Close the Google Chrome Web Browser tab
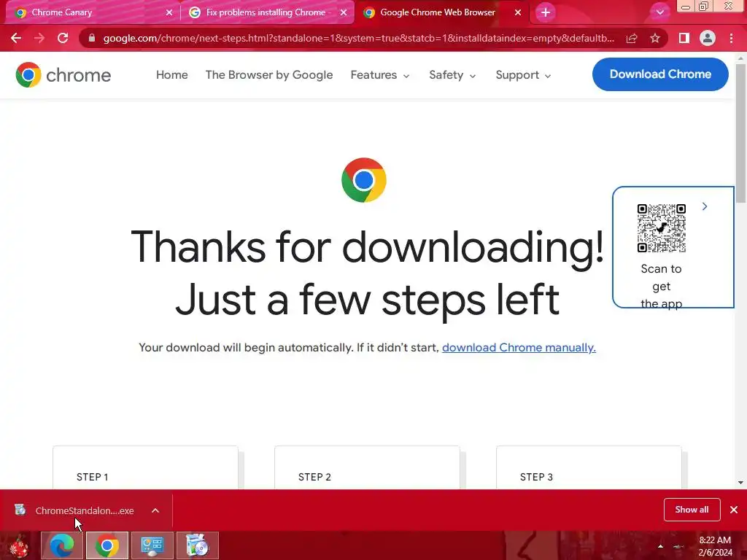The height and width of the screenshot is (560, 747). 518,13
